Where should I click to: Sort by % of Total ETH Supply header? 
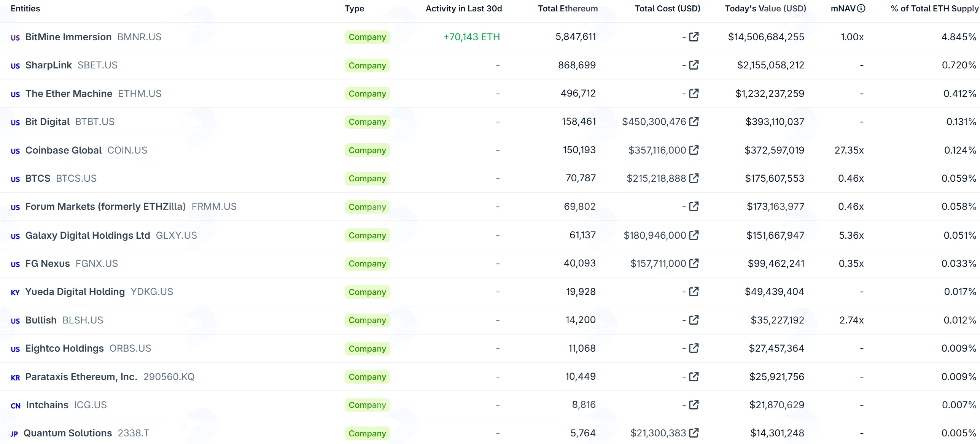[x=934, y=8]
